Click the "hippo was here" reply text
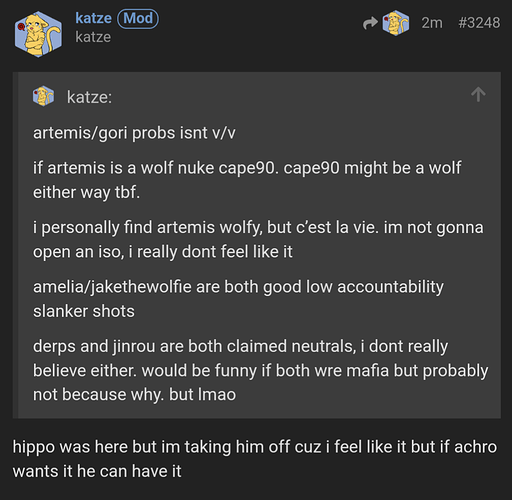The image size is (512, 500). coord(255,459)
